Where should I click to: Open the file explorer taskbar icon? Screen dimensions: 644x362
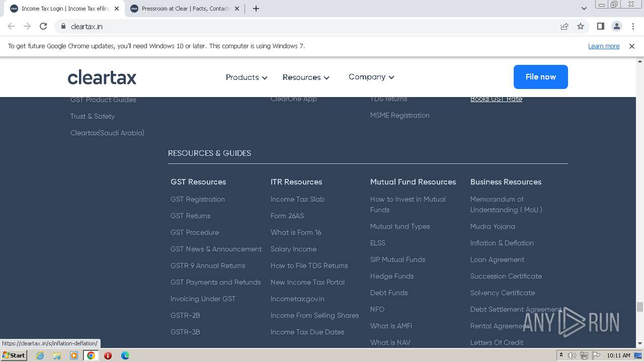tap(57, 355)
